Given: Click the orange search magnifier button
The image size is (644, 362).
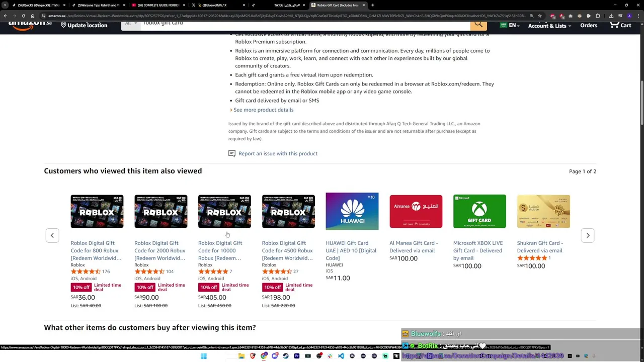Looking at the screenshot, I should pyautogui.click(x=478, y=24).
